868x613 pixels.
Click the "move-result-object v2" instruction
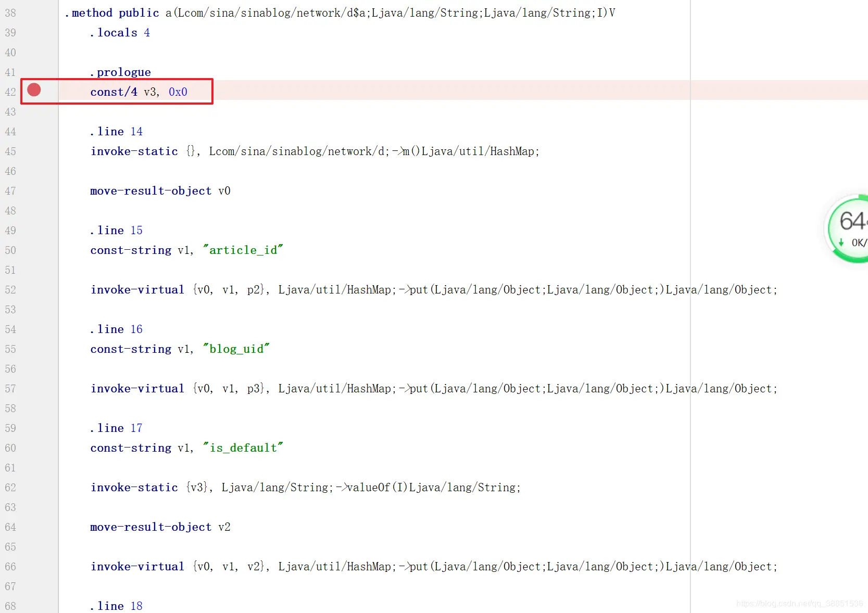(x=160, y=527)
